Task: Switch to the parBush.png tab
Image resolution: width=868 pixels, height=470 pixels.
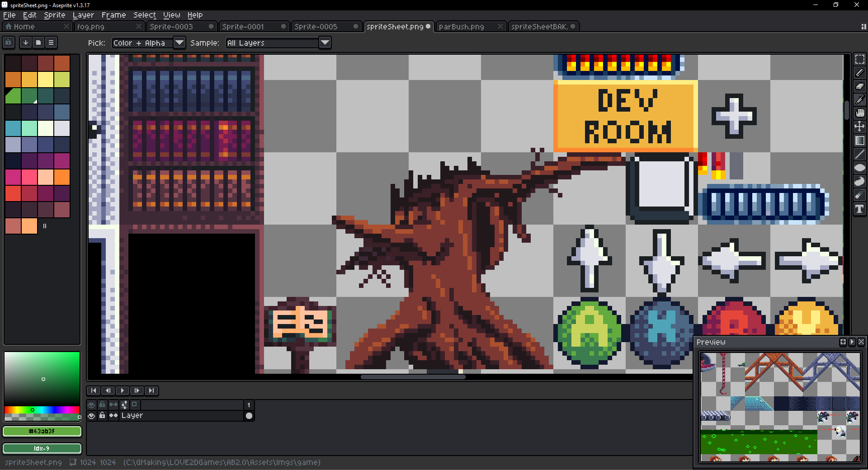Action: [462, 27]
